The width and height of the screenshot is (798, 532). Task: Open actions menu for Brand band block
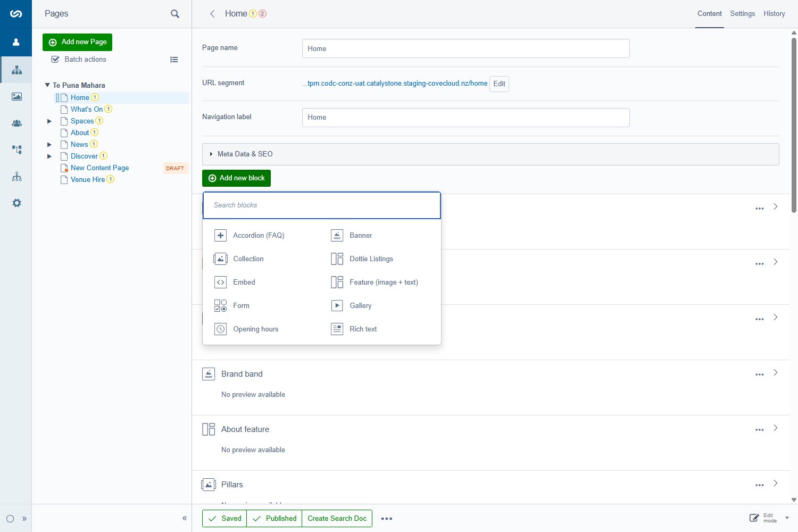760,375
